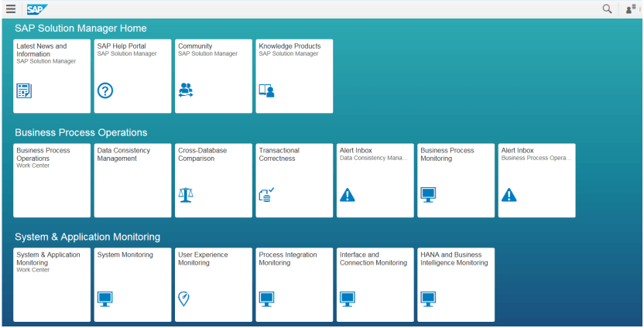Click warning icon on Business Process Operations Alert Inbox
The image size is (644, 328).
pos(509,195)
